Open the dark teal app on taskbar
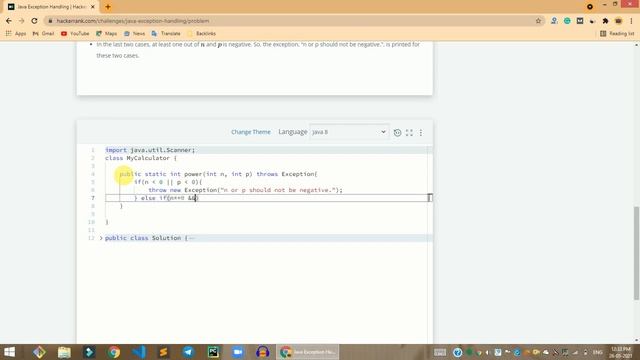640x360 pixels. [89, 352]
